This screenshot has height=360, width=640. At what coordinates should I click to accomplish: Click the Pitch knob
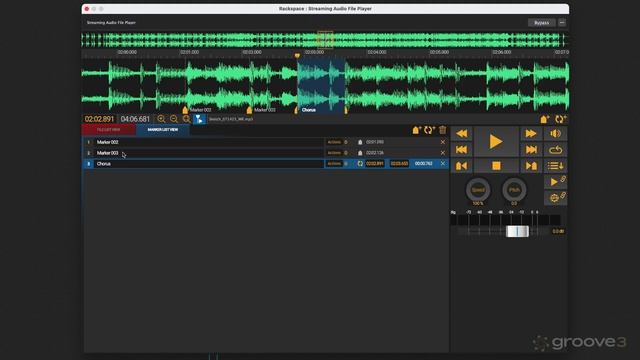tap(514, 190)
